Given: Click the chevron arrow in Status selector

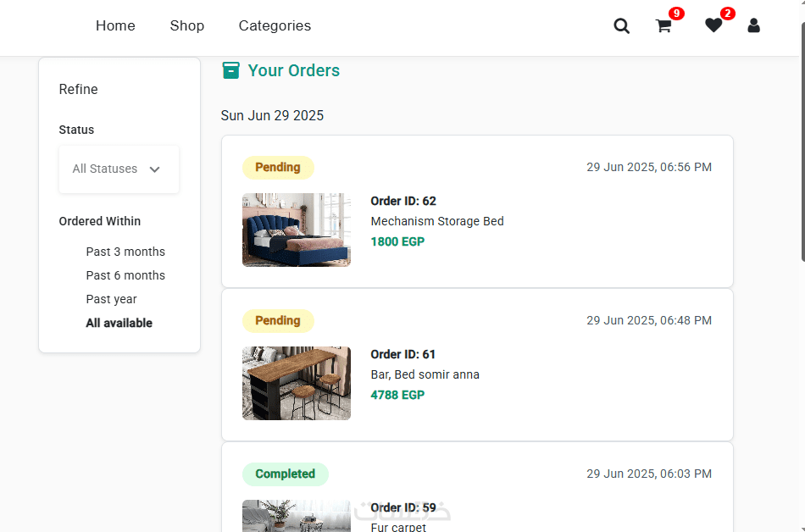Looking at the screenshot, I should [155, 169].
